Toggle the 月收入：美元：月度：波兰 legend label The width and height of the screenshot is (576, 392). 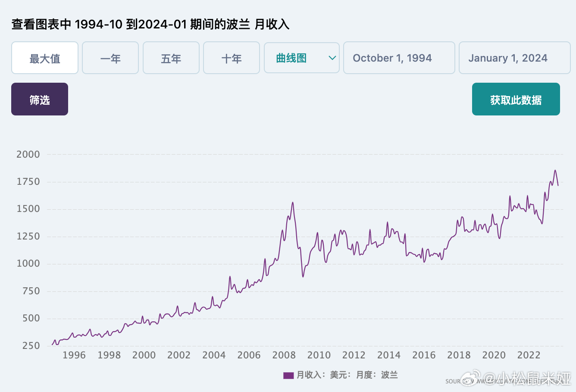[x=347, y=375]
